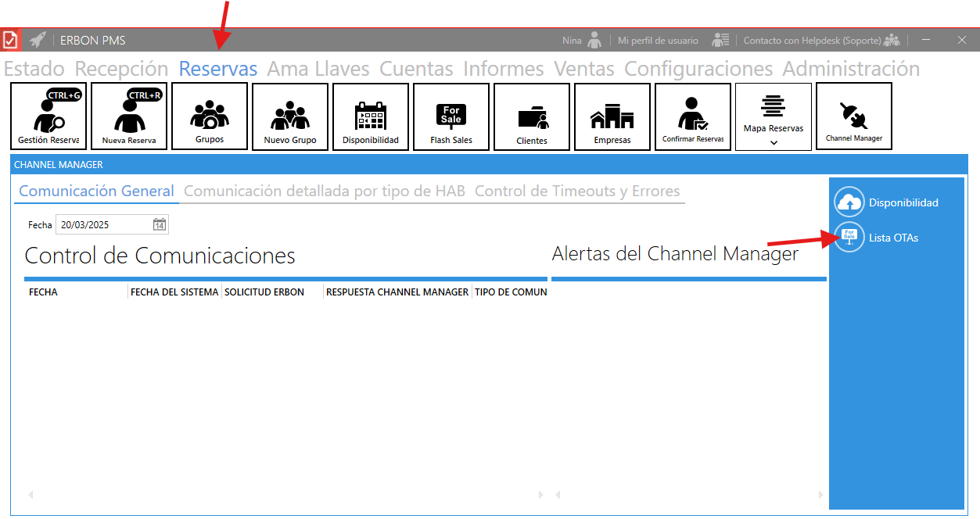
Task: Select the Nuevo Grupo icon
Action: (x=290, y=116)
